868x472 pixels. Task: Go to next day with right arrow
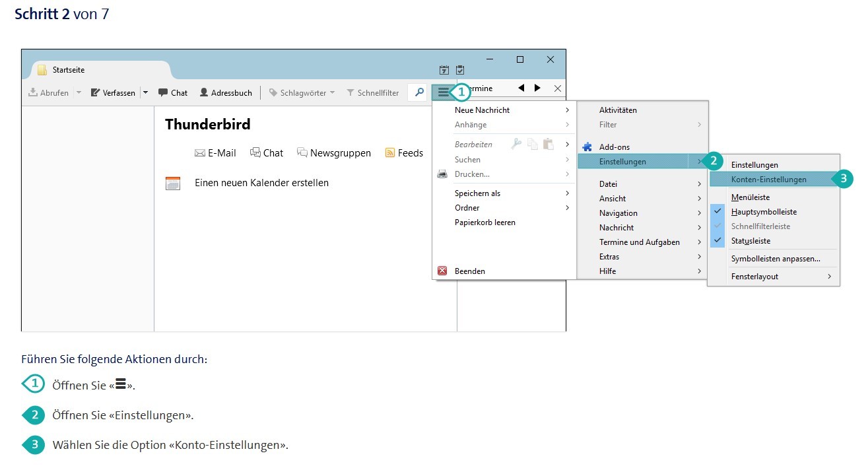pyautogui.click(x=537, y=88)
